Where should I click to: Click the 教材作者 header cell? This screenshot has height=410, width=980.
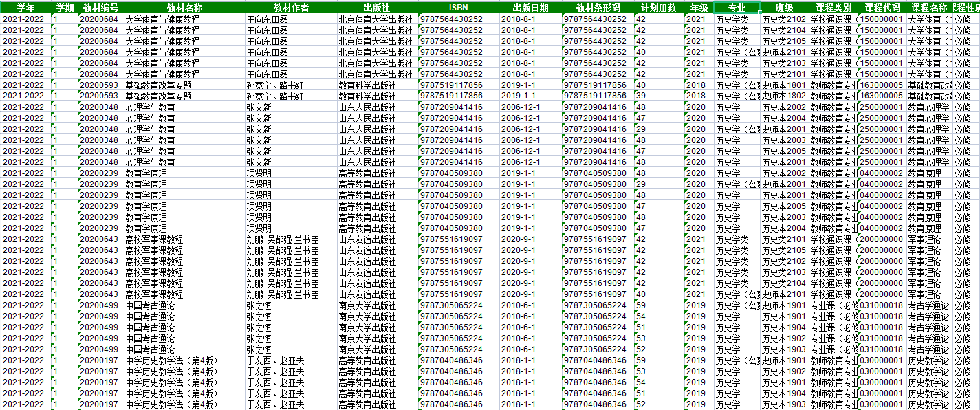290,8
